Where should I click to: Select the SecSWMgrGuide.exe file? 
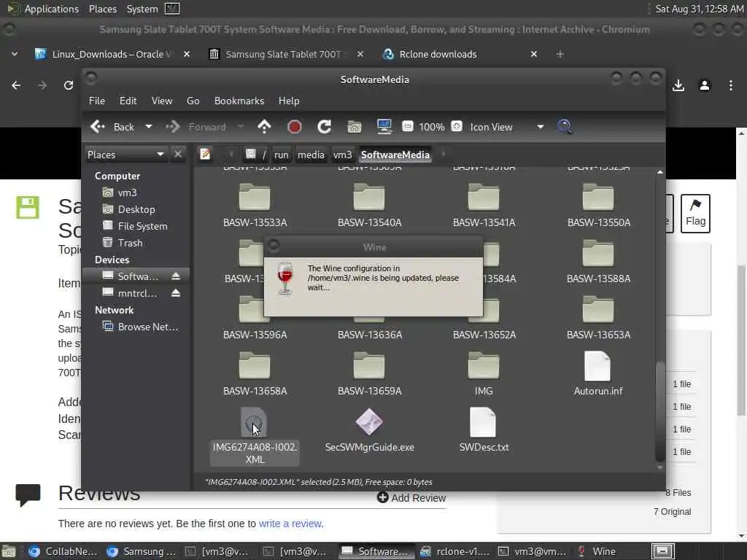pyautogui.click(x=370, y=430)
